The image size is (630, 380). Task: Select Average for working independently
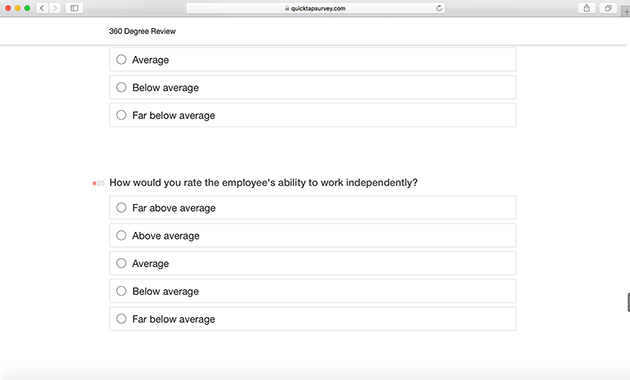point(313,263)
